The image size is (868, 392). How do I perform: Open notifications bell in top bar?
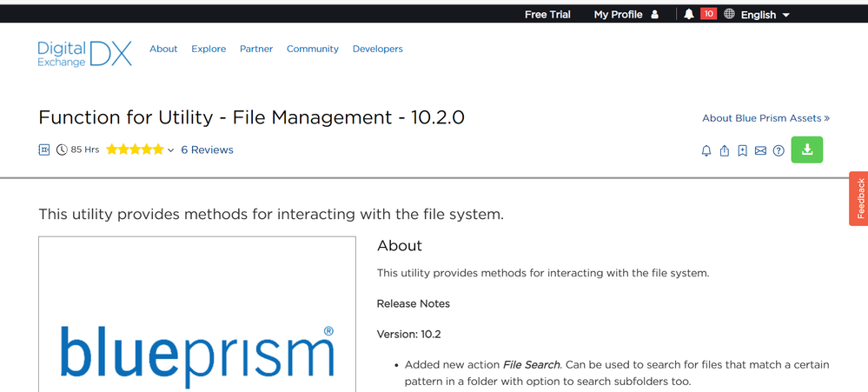point(689,15)
